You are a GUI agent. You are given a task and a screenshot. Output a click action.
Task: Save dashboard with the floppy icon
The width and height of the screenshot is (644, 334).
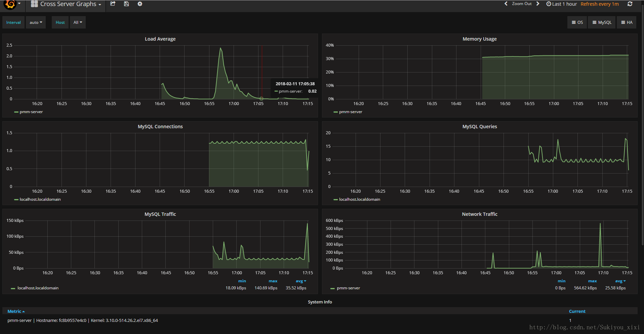126,4
